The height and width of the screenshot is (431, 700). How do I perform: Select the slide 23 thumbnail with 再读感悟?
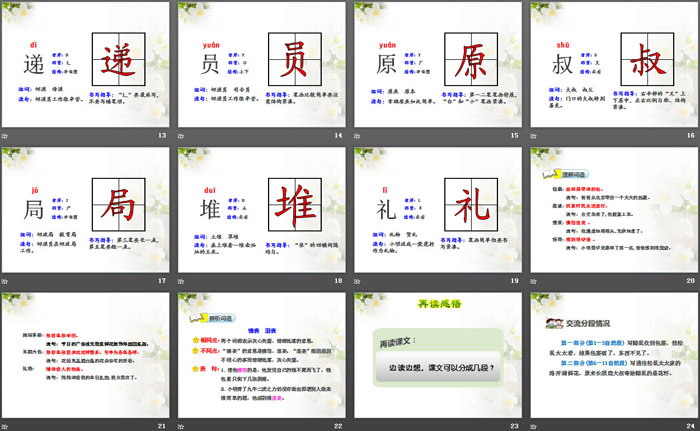coord(438,355)
